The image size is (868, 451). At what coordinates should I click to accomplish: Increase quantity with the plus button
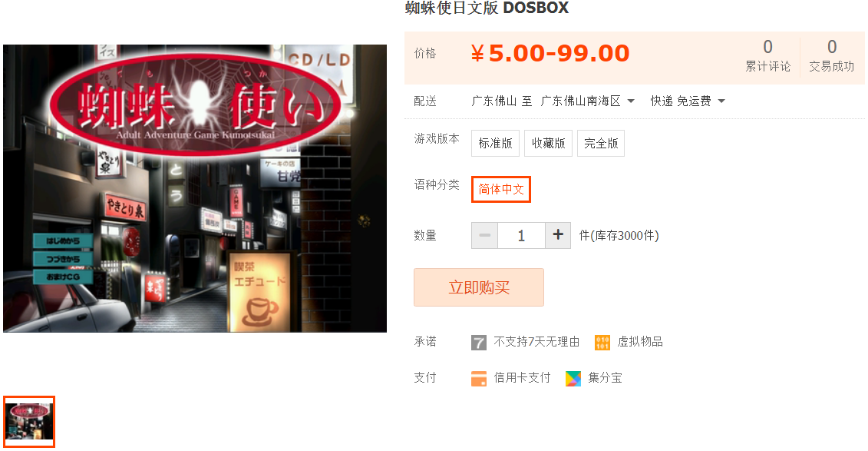(558, 235)
